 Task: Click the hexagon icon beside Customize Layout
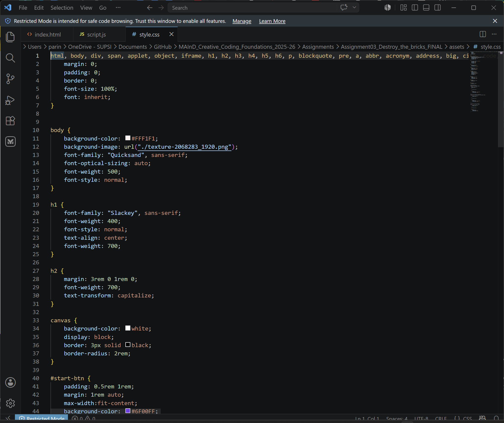pyautogui.click(x=388, y=8)
